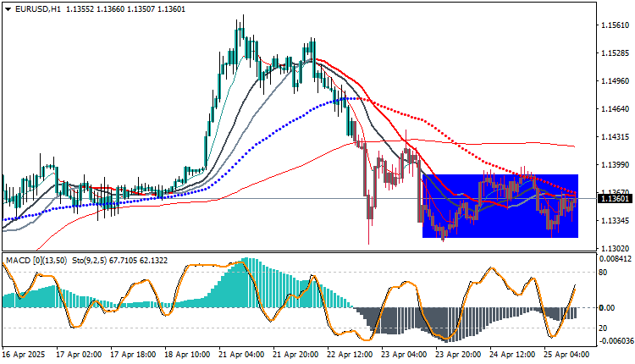Viewport: 635px width, 364px height.
Task: Select the stochastic level 80 label
Action: tap(603, 273)
